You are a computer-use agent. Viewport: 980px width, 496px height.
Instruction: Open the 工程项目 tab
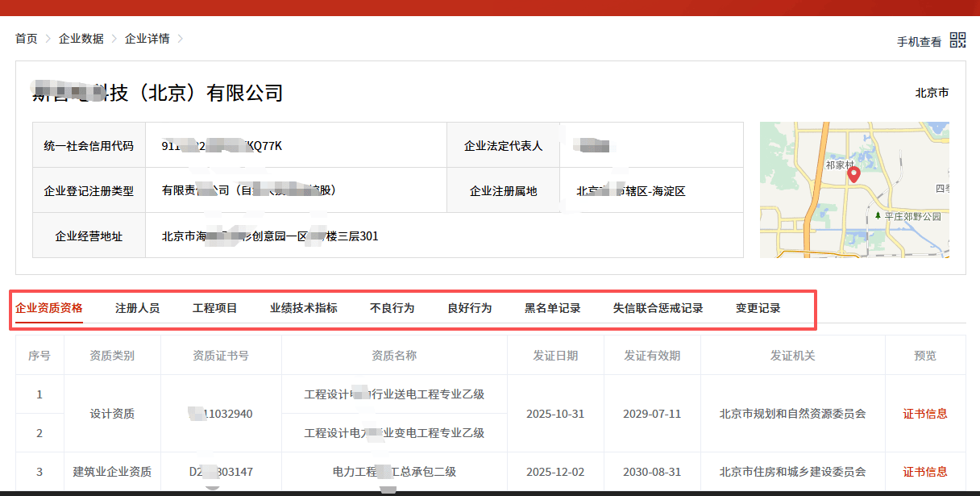(x=215, y=308)
